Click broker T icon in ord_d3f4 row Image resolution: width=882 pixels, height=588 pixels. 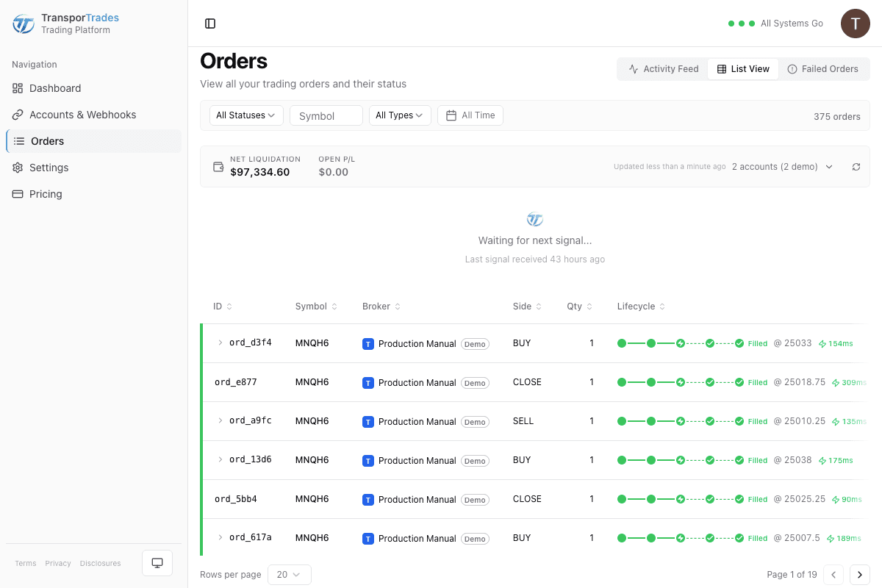click(368, 344)
